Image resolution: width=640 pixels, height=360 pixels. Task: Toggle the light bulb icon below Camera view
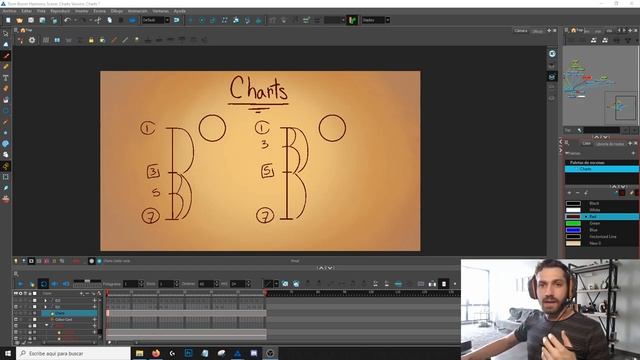pyautogui.click(x=16, y=261)
